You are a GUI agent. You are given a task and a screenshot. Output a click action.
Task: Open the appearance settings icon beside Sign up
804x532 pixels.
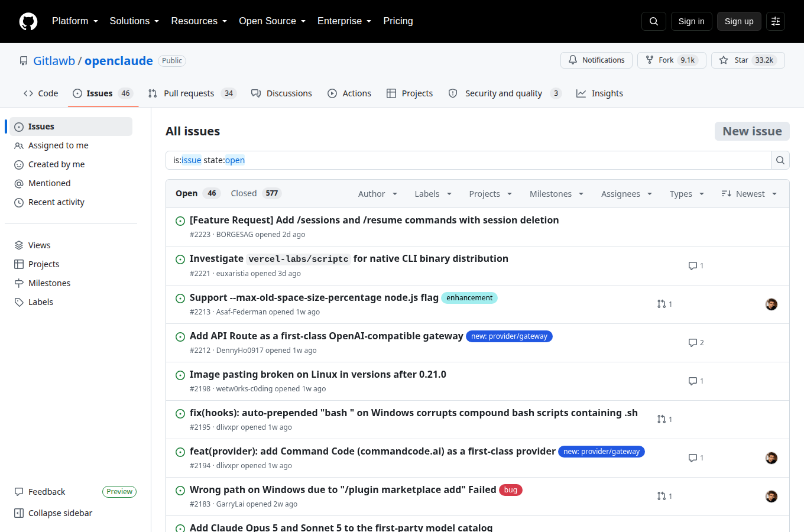(776, 21)
